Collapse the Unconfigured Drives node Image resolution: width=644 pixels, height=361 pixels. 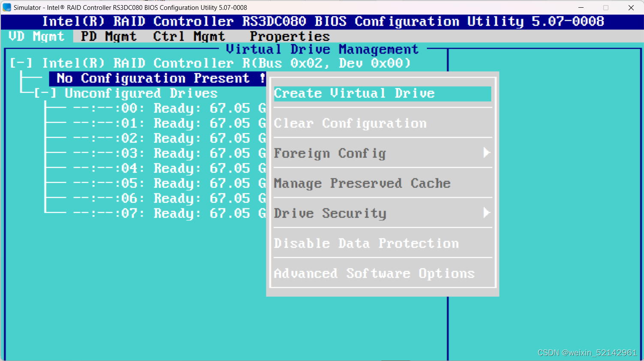tap(45, 93)
